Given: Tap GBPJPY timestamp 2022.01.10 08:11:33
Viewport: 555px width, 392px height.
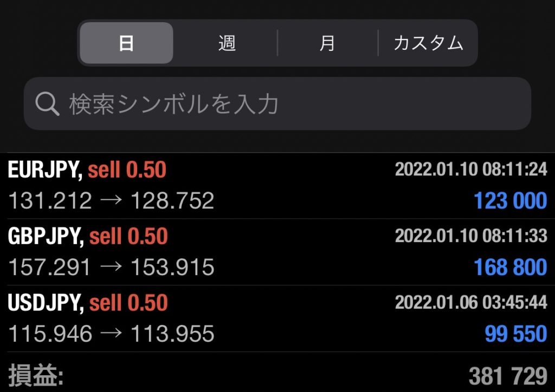Looking at the screenshot, I should coord(470,236).
